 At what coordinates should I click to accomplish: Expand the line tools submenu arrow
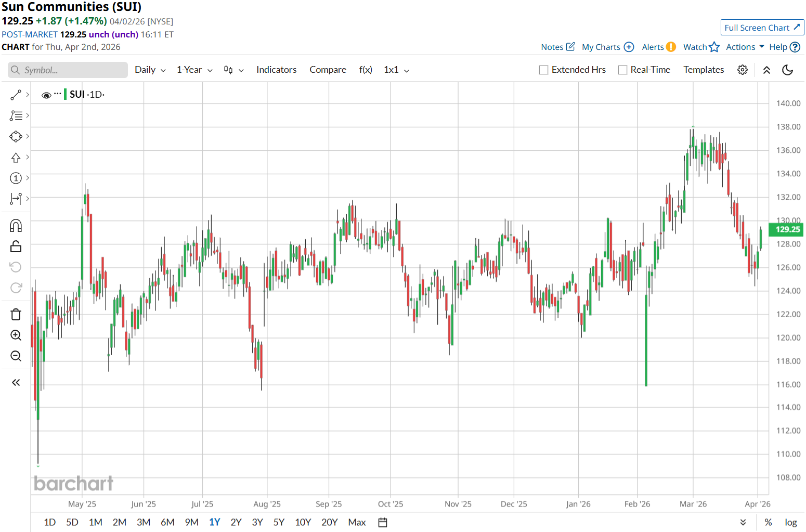click(28, 95)
